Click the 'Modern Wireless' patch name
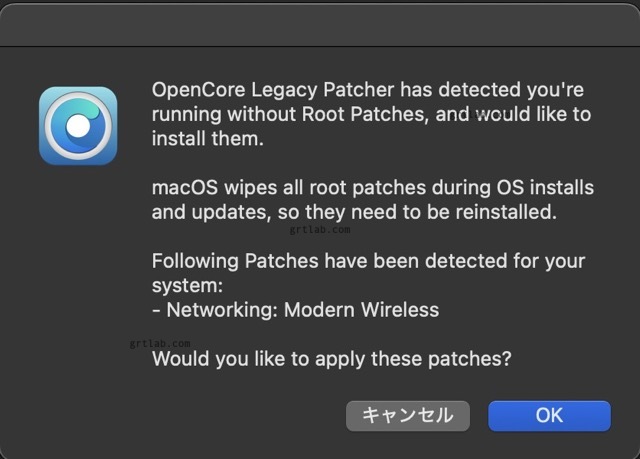 point(361,310)
